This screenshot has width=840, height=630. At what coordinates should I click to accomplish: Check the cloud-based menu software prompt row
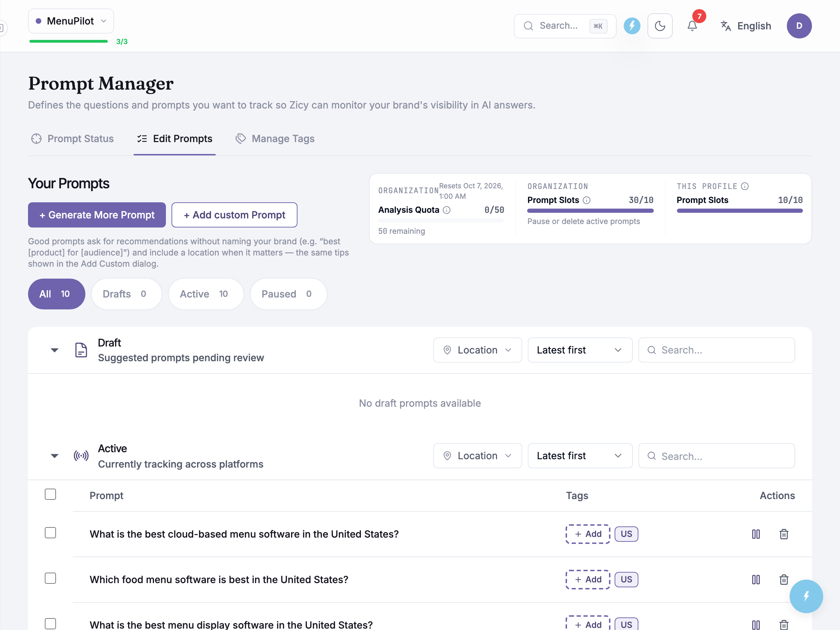50,533
